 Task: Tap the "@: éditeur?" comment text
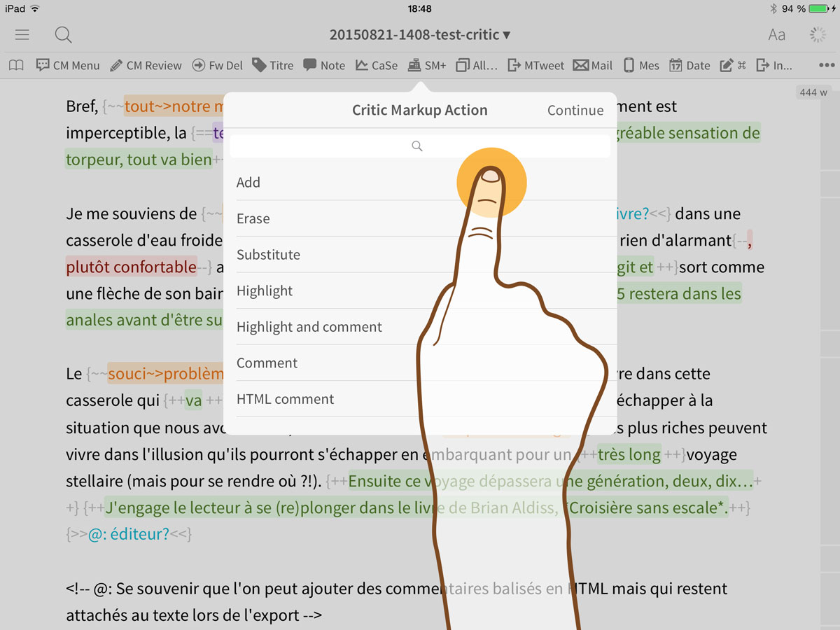129,534
